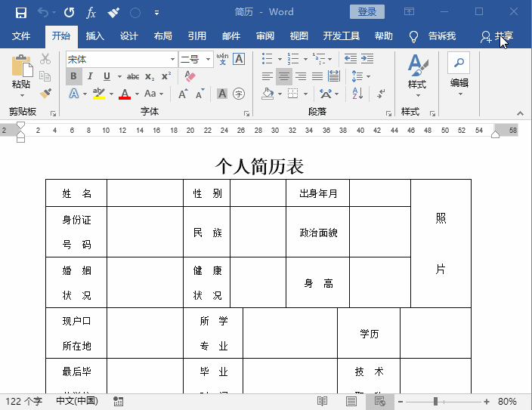Click the Copy icon

pyautogui.click(x=45, y=76)
